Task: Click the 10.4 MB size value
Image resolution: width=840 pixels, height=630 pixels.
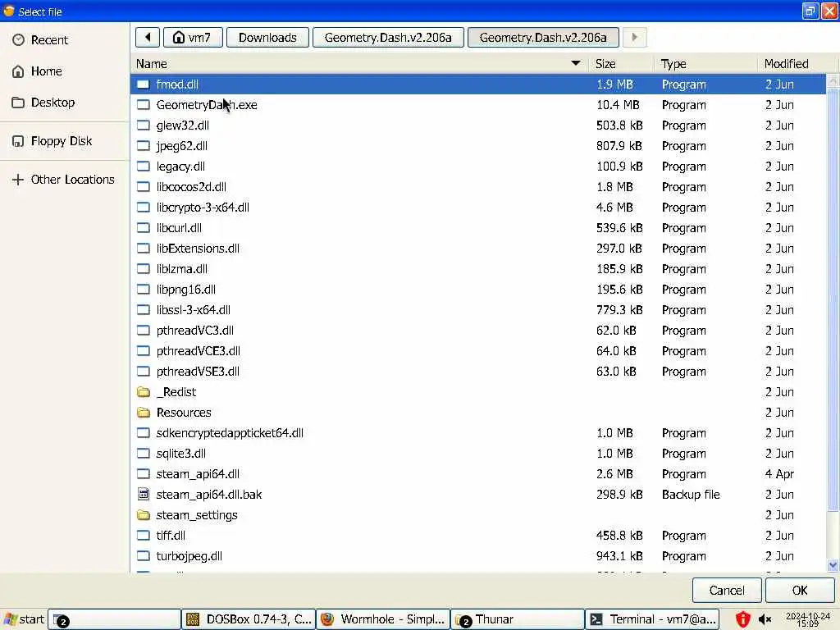Action: pos(618,104)
